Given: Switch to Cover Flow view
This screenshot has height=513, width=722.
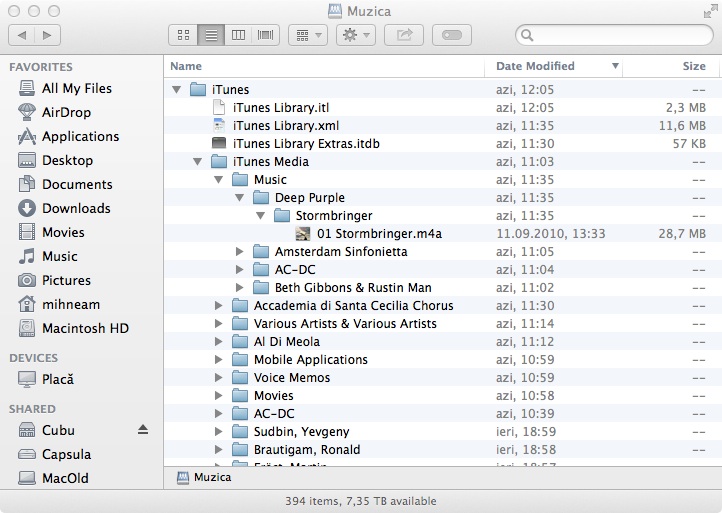Looking at the screenshot, I should [265, 35].
